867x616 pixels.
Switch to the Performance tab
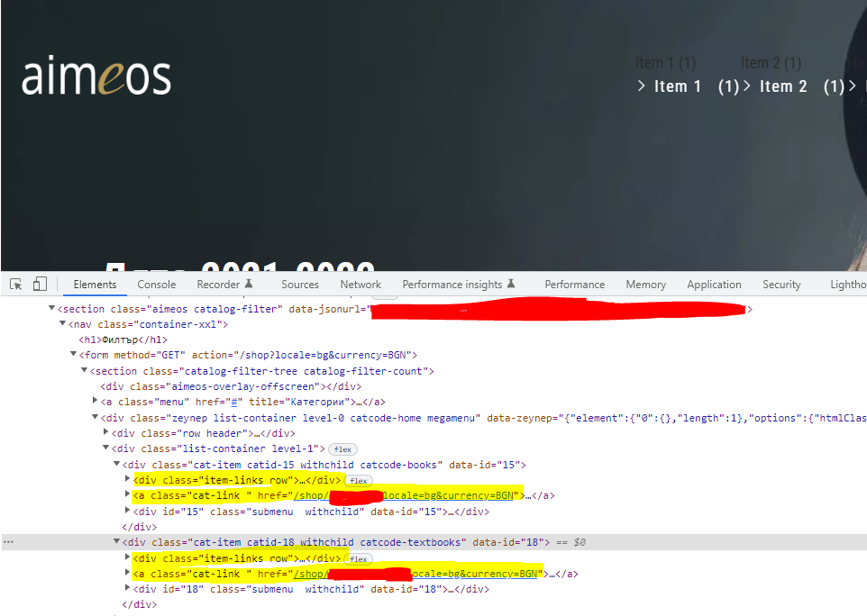[x=574, y=285]
